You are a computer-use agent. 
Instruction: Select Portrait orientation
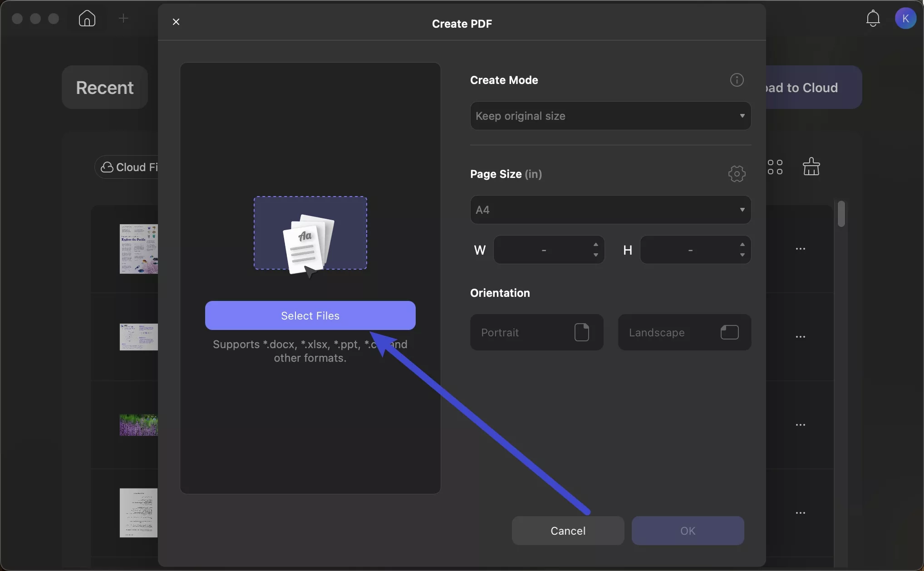[536, 332]
